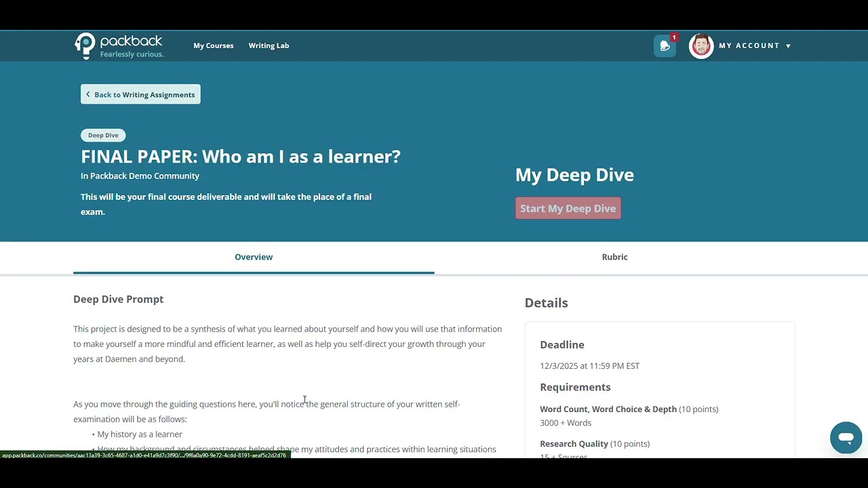Click the Deep Dive Prompt heading
This screenshot has width=868, height=488.
pyautogui.click(x=118, y=299)
